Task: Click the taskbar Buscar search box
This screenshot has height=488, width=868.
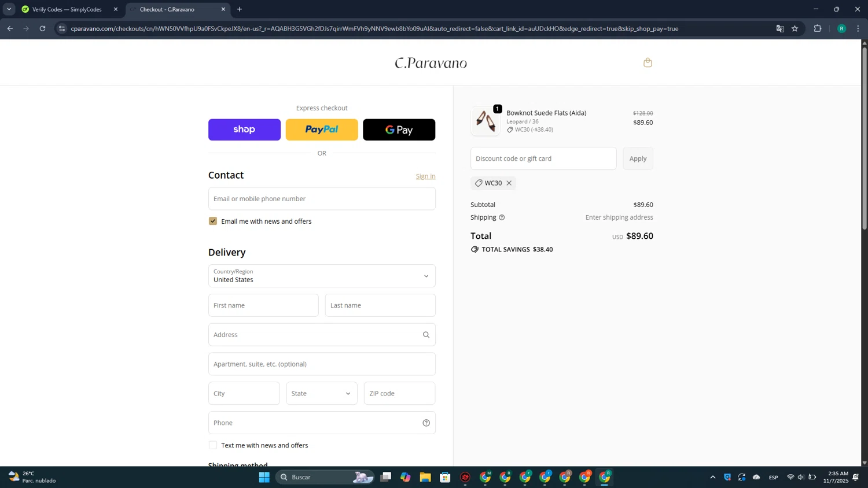Action: pyautogui.click(x=325, y=477)
